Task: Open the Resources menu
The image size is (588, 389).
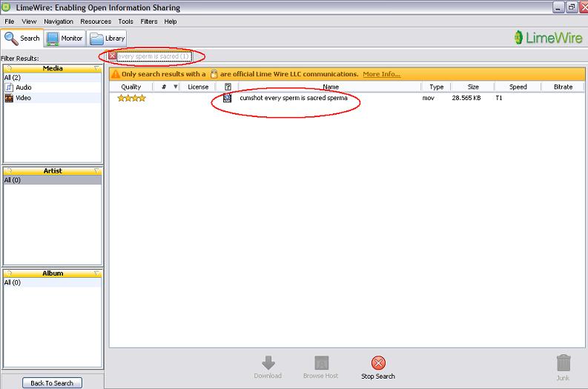Action: (x=96, y=21)
